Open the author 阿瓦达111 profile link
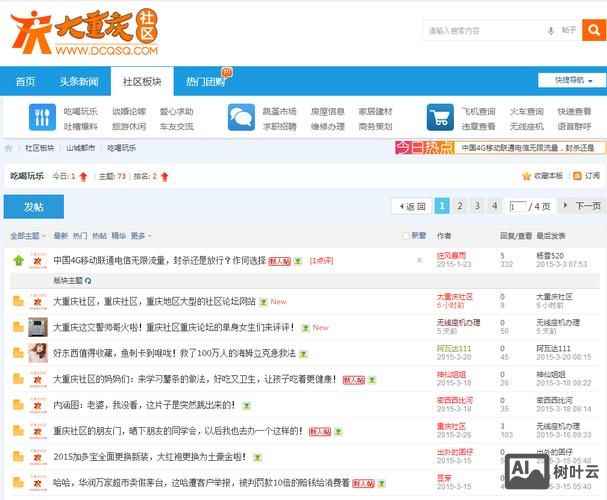Image resolution: width=607 pixels, height=500 pixels. point(454,348)
